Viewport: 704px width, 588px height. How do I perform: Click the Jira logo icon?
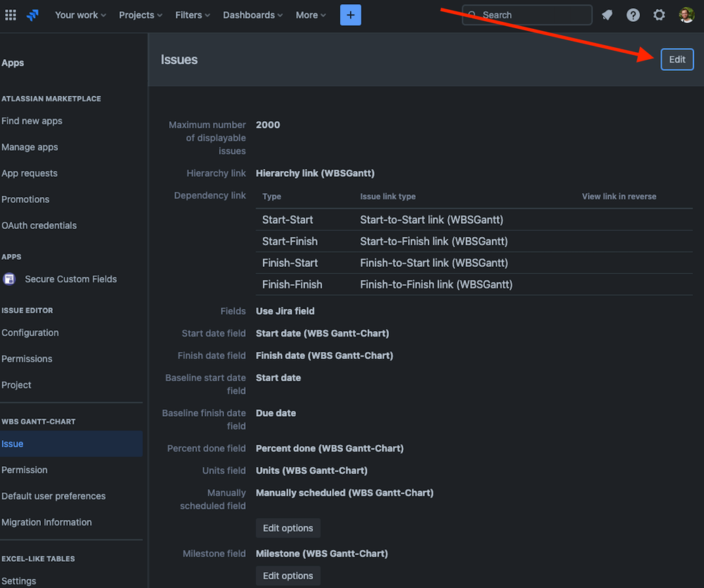pyautogui.click(x=32, y=15)
